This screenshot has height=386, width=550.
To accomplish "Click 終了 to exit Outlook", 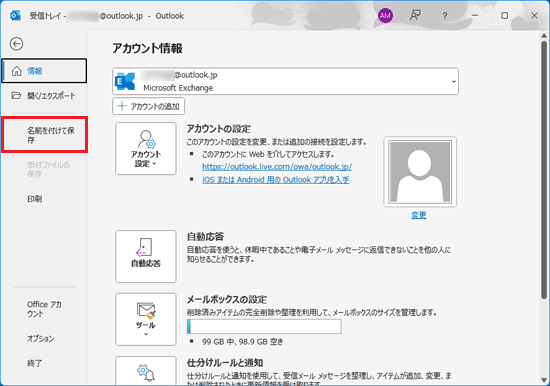I will coord(34,363).
